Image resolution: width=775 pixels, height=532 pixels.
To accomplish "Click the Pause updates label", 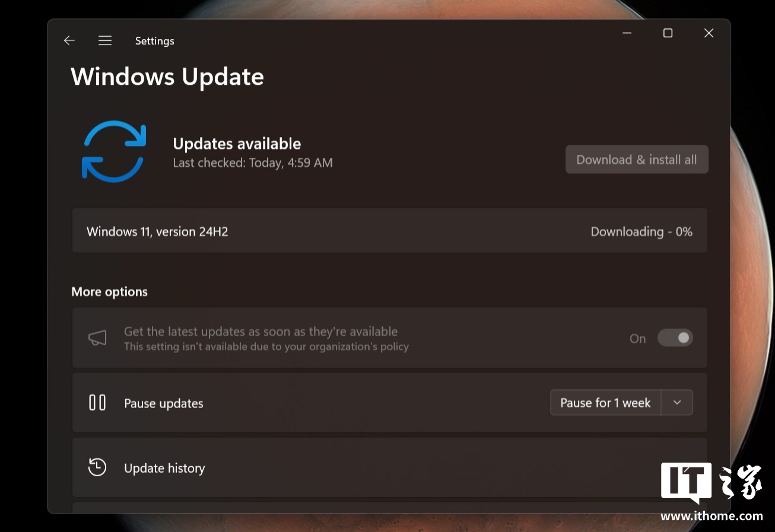I will (164, 403).
